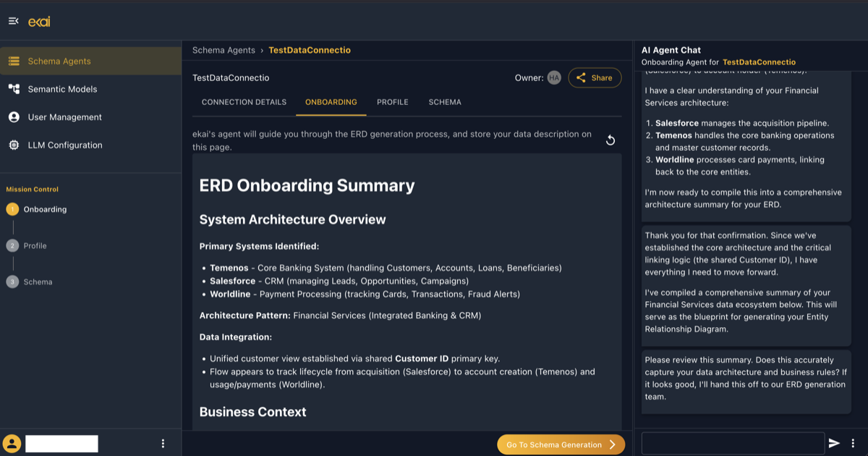Screen dimensions: 868x456
Task: Open Schema Agents in the sidebar
Action: [x=90, y=62]
